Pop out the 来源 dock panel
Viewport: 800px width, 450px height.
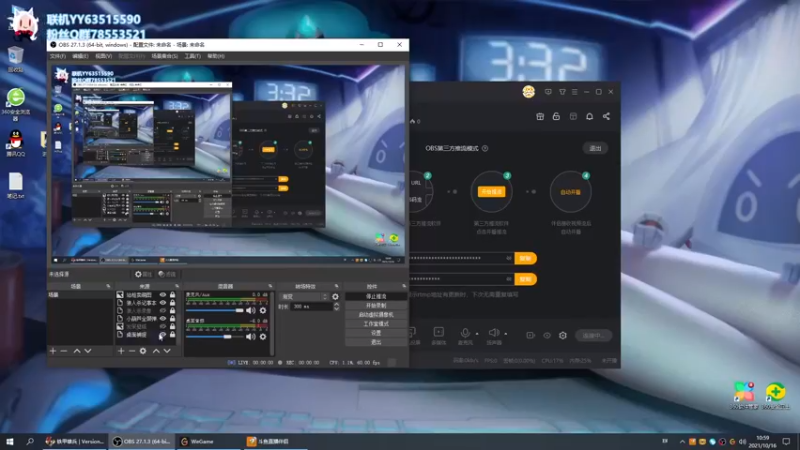[x=177, y=286]
